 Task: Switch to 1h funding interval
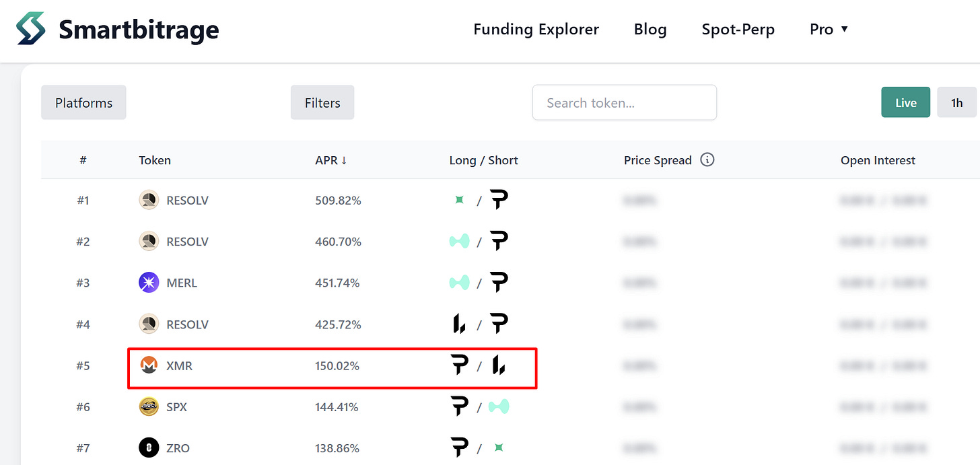pyautogui.click(x=956, y=103)
